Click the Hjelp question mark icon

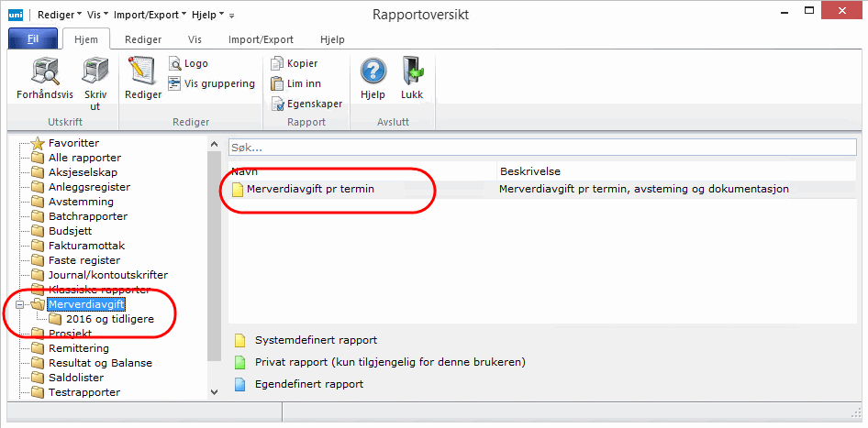pyautogui.click(x=373, y=71)
